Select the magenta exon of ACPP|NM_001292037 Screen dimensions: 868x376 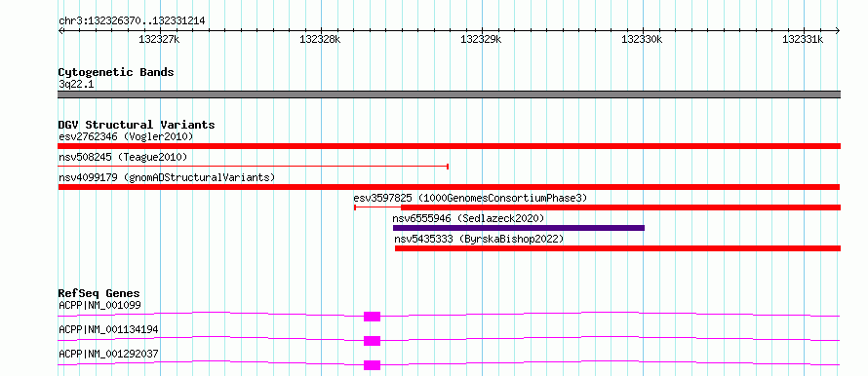(x=372, y=365)
